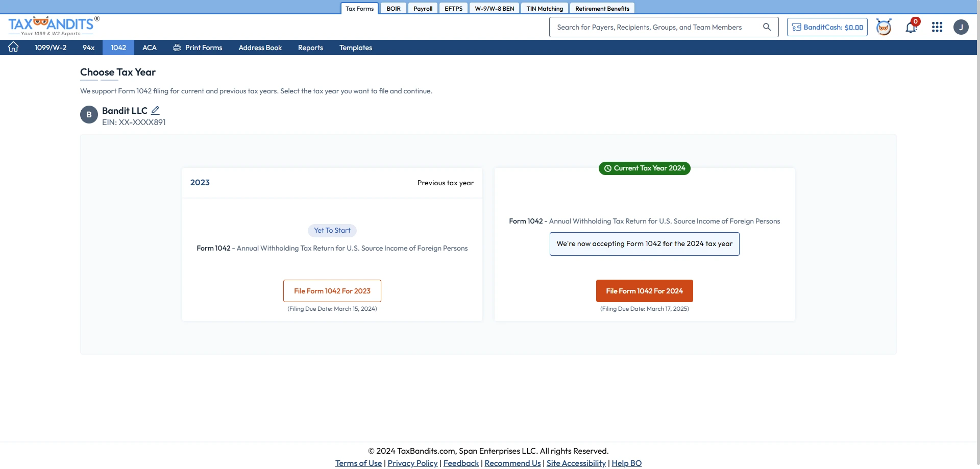Screen dimensions: 980x469
Task: Click the 2024 accepting Form 1042 notice
Action: pyautogui.click(x=645, y=244)
